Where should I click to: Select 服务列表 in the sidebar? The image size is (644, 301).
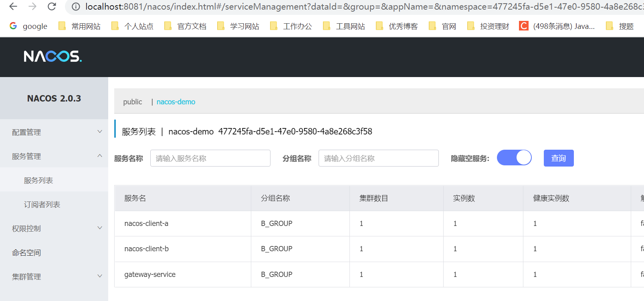54,180
